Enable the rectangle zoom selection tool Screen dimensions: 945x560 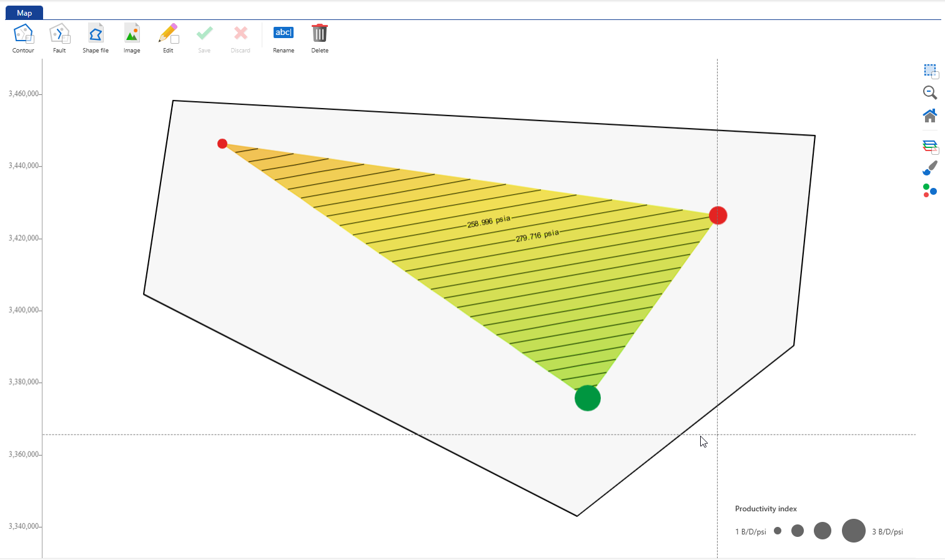coord(931,71)
